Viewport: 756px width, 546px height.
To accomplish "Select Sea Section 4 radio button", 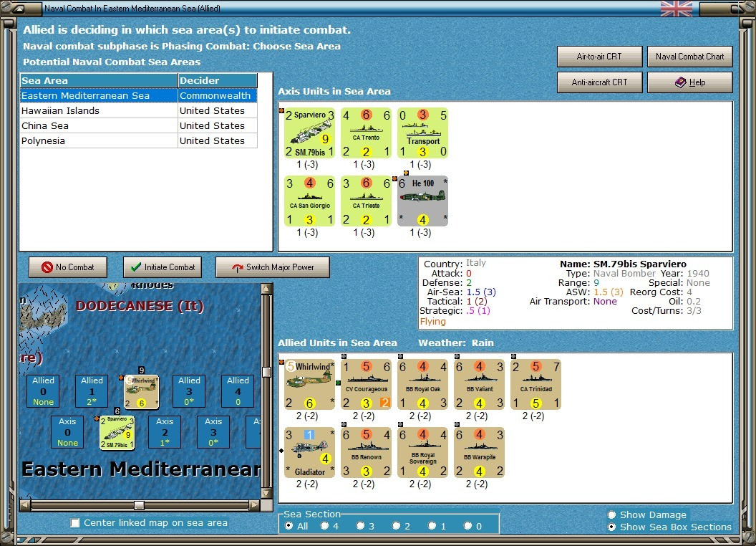I will pyautogui.click(x=324, y=526).
